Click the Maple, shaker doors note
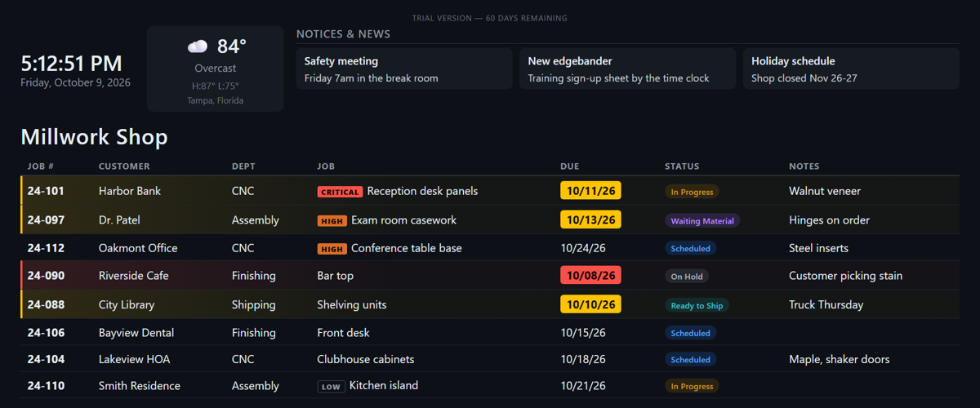 coord(840,359)
